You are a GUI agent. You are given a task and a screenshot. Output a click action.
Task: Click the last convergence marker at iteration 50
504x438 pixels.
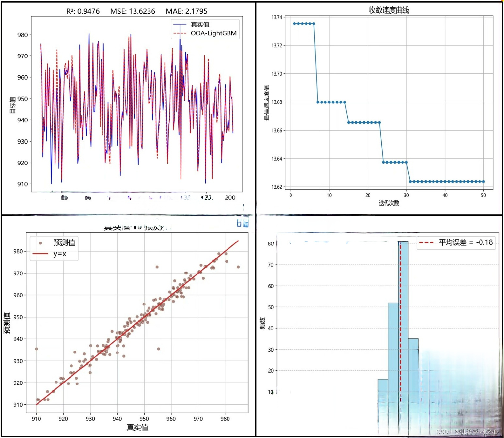(x=483, y=182)
